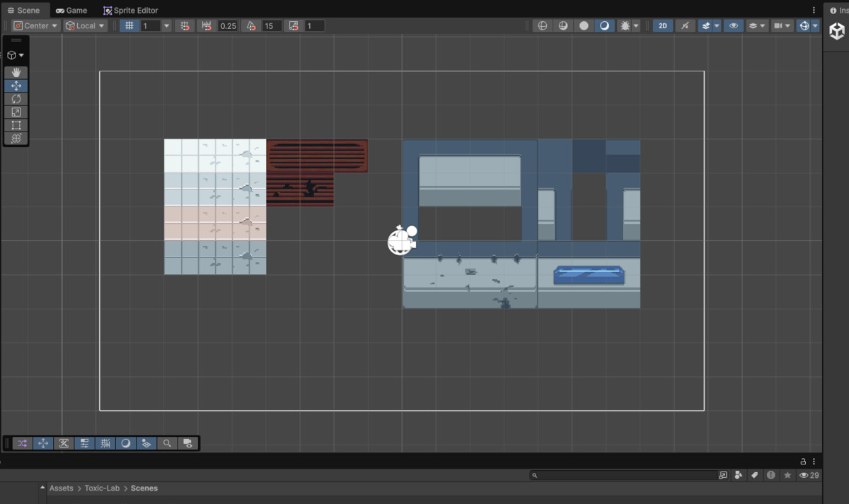Toggle the scene grid visibility

point(129,25)
